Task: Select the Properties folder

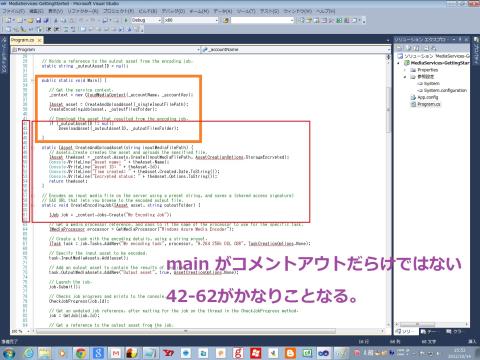Action: coord(424,70)
